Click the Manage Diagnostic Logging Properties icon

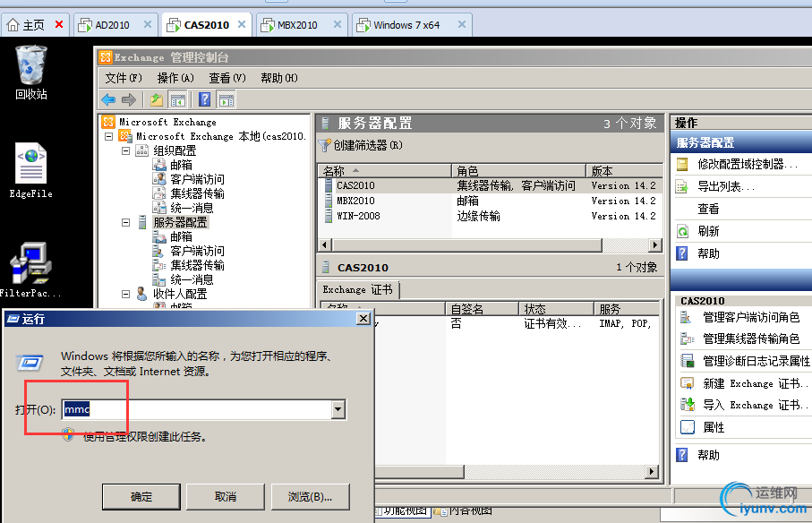687,361
